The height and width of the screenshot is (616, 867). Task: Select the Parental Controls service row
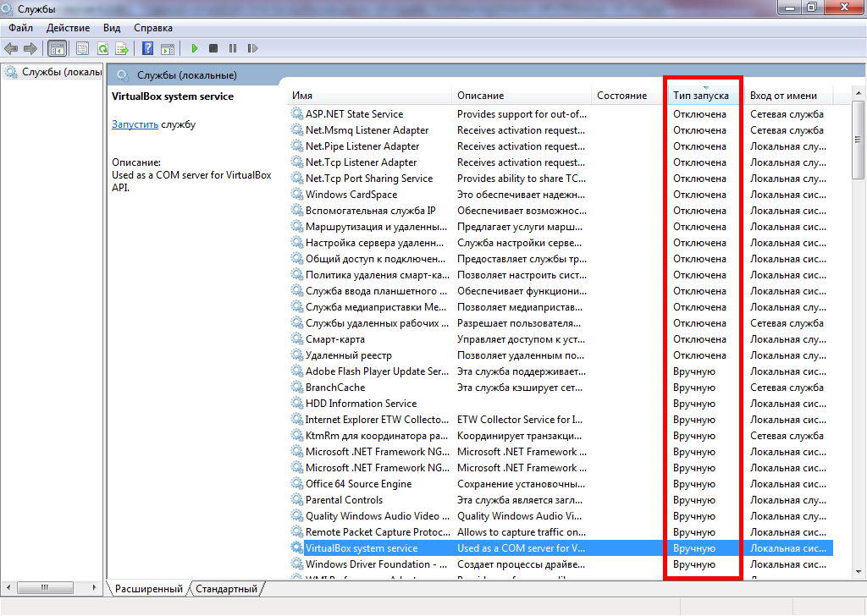click(x=344, y=500)
